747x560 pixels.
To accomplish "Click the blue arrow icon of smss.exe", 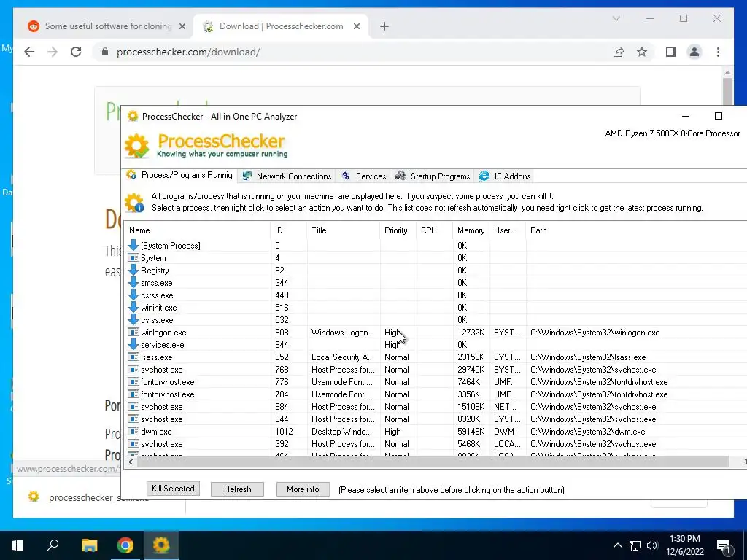I will tap(133, 282).
